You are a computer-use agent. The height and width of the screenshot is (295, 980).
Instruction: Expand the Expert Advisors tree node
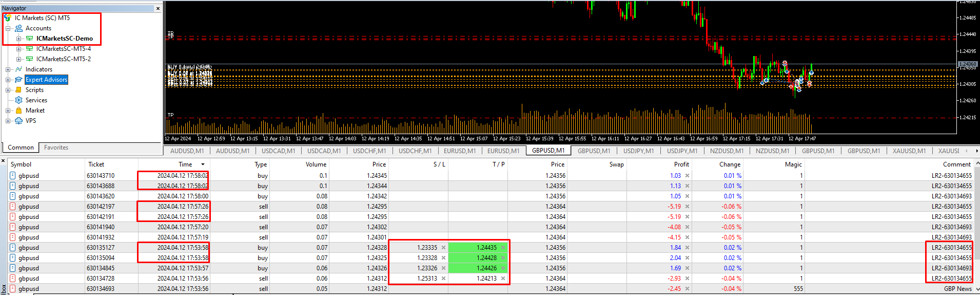8,80
